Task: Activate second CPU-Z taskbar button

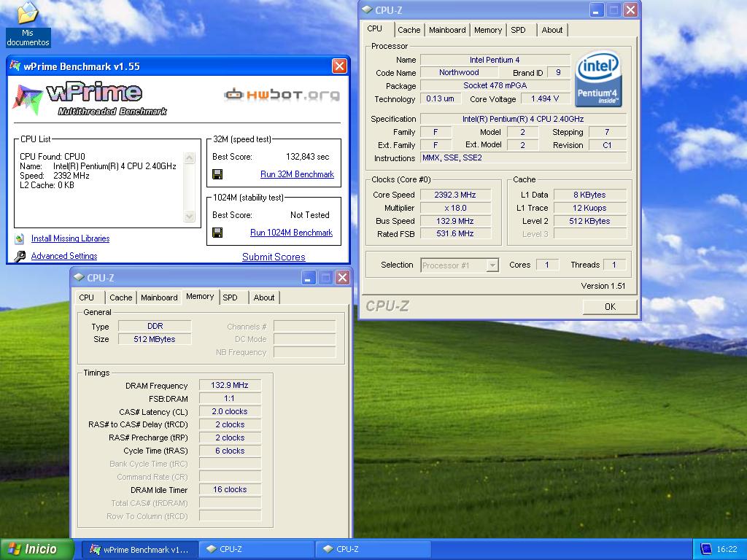Action: click(x=373, y=550)
